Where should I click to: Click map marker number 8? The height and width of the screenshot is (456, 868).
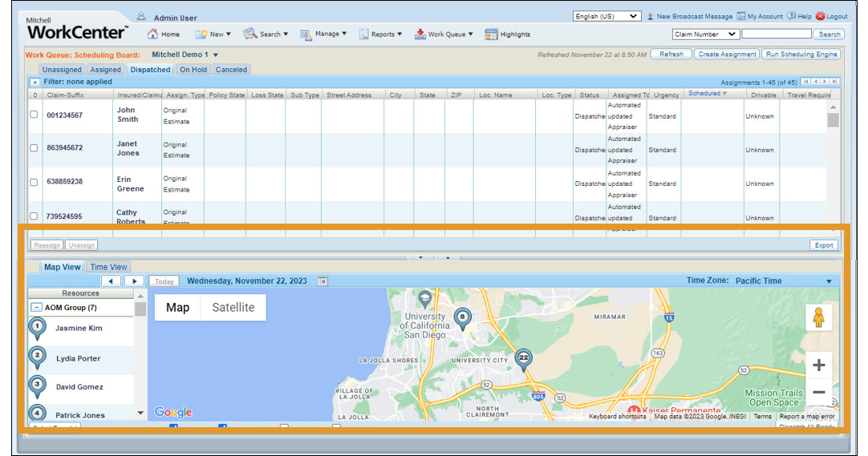(461, 318)
